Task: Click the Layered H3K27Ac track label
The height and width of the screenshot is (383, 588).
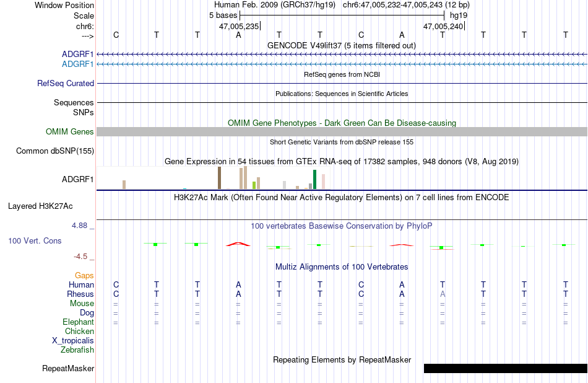Action: click(x=40, y=206)
